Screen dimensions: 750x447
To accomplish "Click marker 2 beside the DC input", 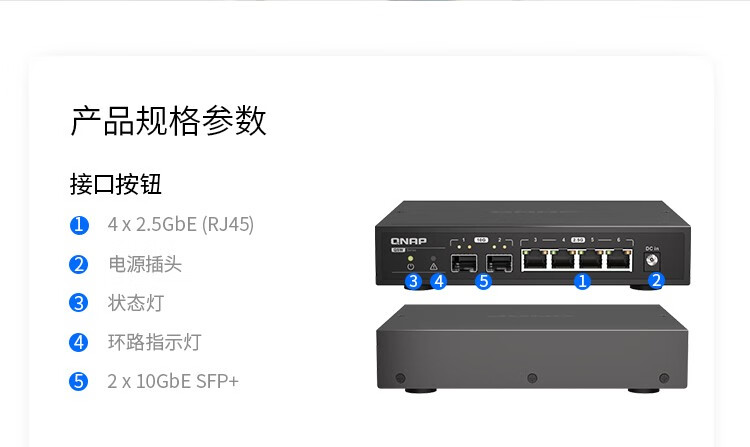I will (656, 280).
